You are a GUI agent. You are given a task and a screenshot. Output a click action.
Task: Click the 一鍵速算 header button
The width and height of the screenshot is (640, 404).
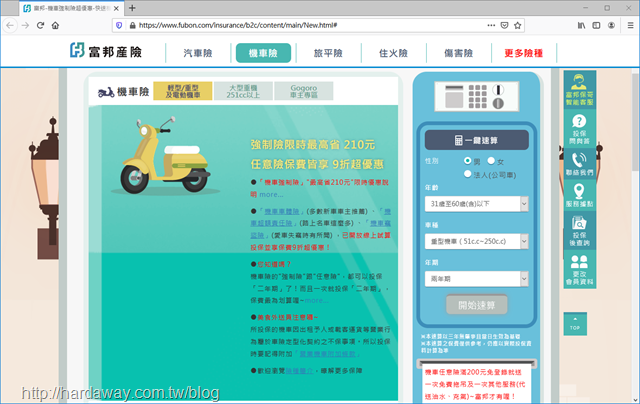pos(476,140)
